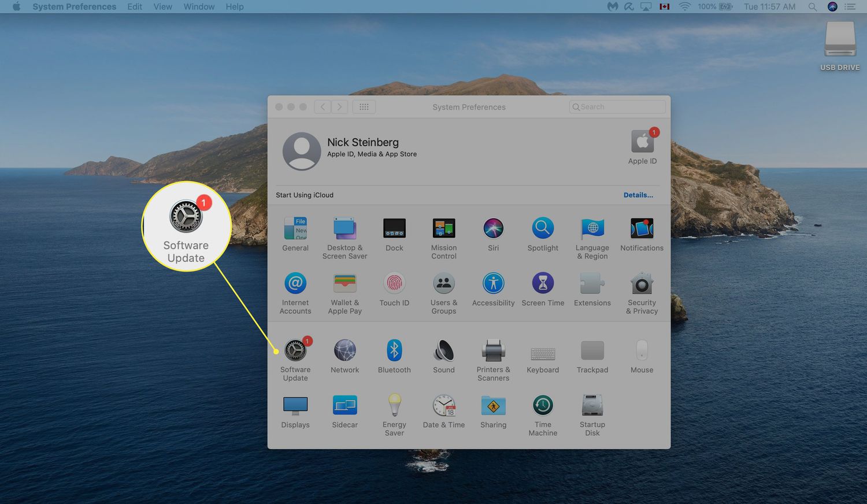The width and height of the screenshot is (867, 504).
Task: Open the Sidecar settings icon
Action: pos(345,406)
